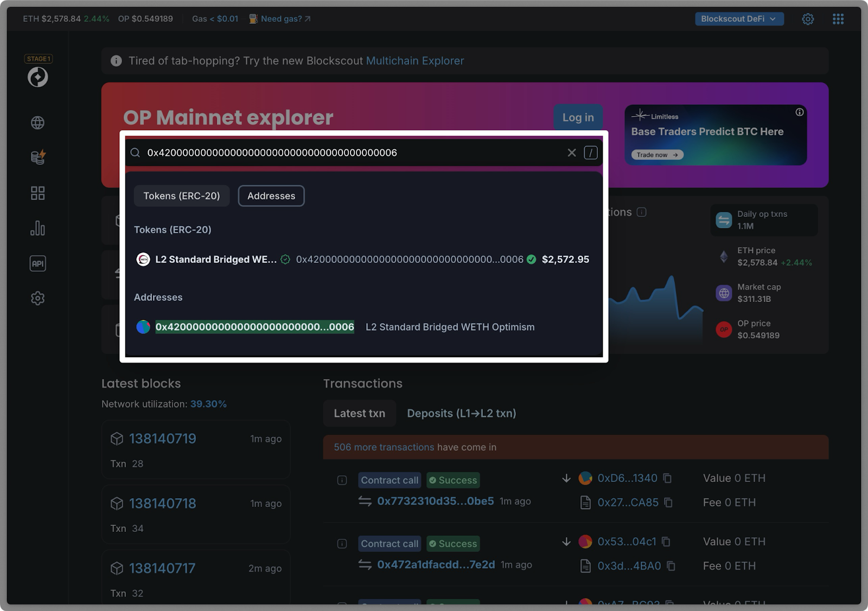
Task: Click block cube icon for 138140718
Action: tap(117, 504)
